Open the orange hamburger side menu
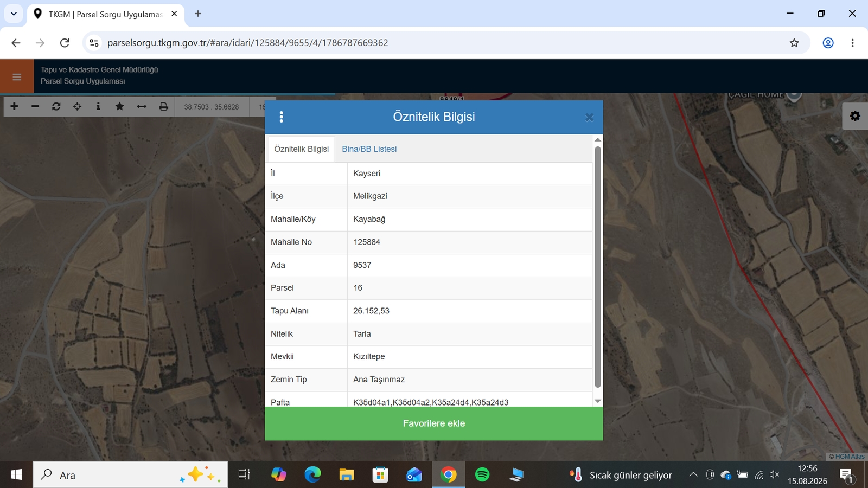Screen dimensions: 868x488 coord(17,76)
